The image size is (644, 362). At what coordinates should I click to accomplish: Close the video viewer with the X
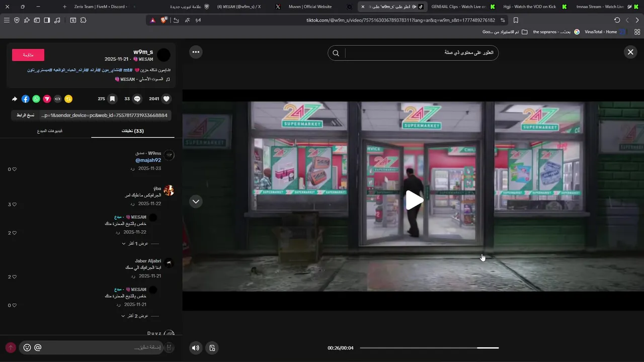coord(630,52)
